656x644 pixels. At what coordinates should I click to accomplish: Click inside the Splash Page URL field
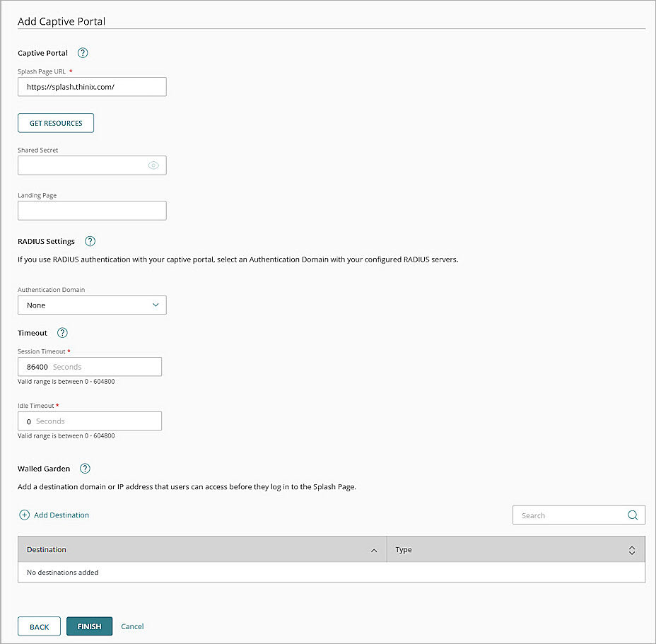pos(92,86)
